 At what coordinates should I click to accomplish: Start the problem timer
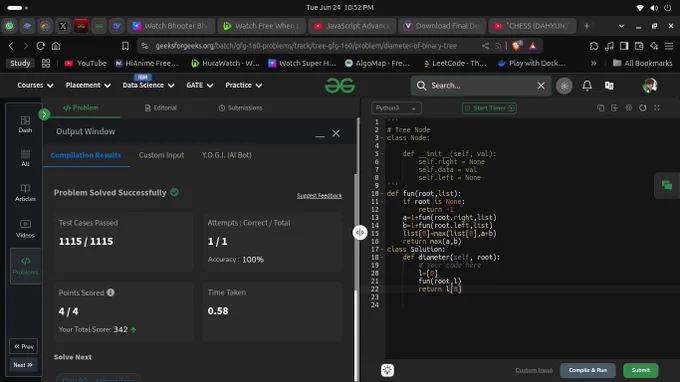pyautogui.click(x=489, y=108)
